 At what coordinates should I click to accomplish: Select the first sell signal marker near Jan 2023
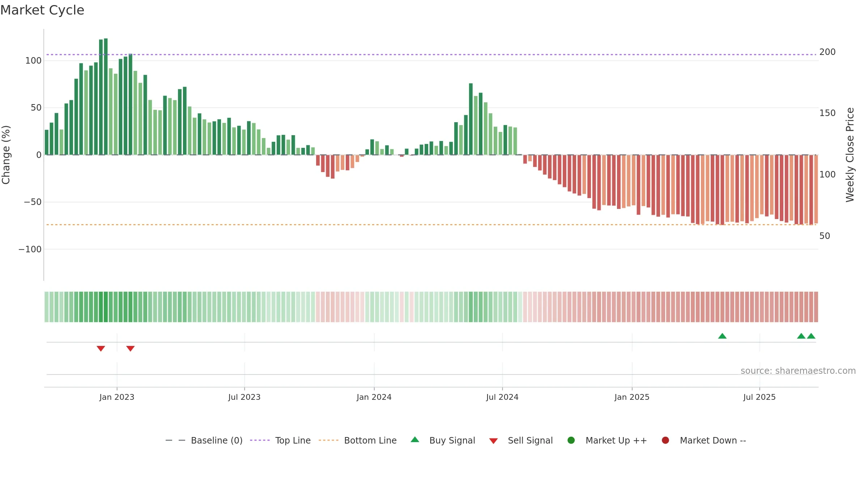point(101,348)
